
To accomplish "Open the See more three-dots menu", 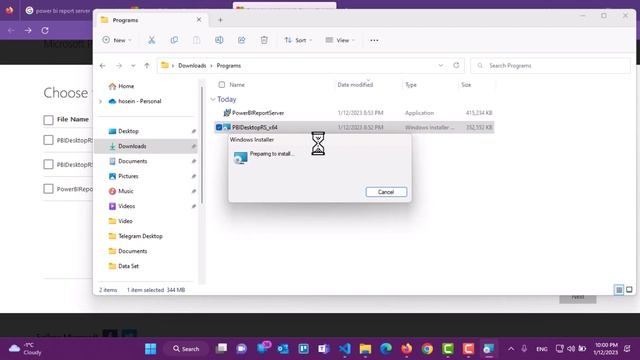I will (x=374, y=40).
